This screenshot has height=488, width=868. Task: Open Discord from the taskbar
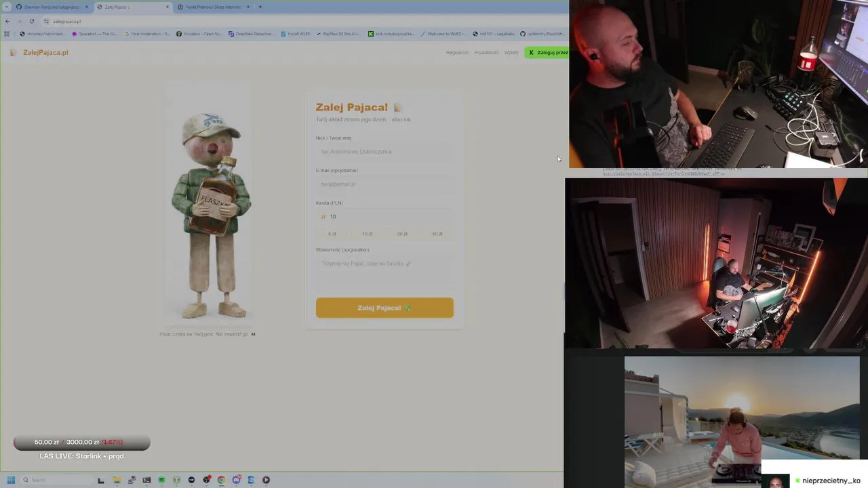(236, 480)
